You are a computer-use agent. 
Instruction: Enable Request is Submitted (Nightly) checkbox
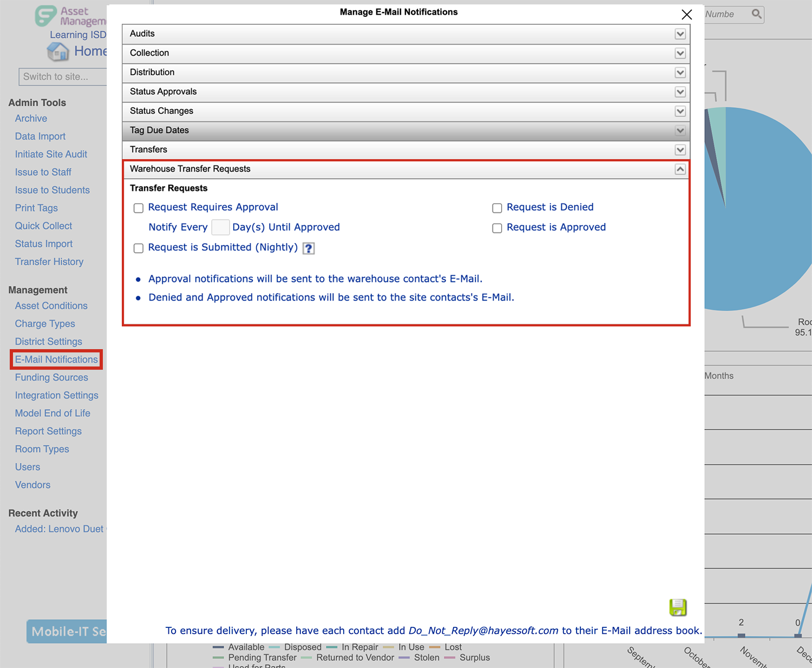(139, 248)
